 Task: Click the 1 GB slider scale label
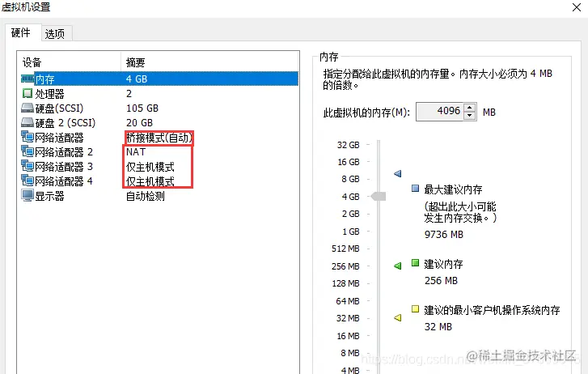coord(351,232)
